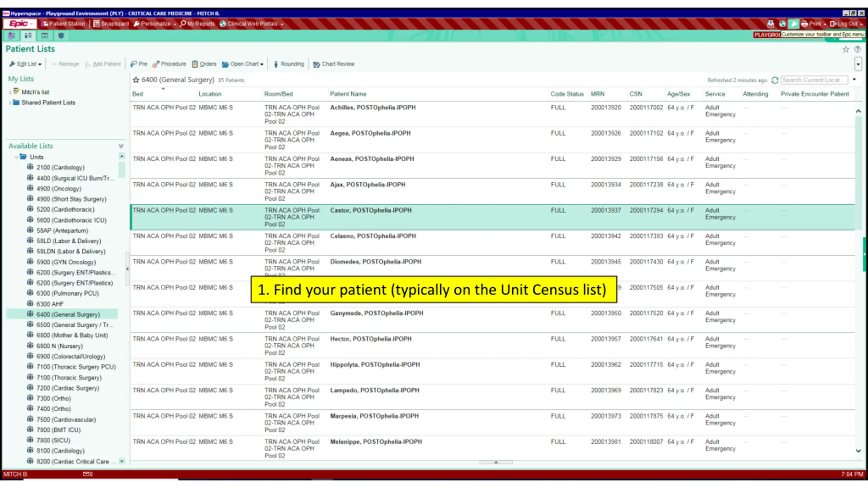Click the Remove toolbar button
868x488 pixels.
point(65,64)
